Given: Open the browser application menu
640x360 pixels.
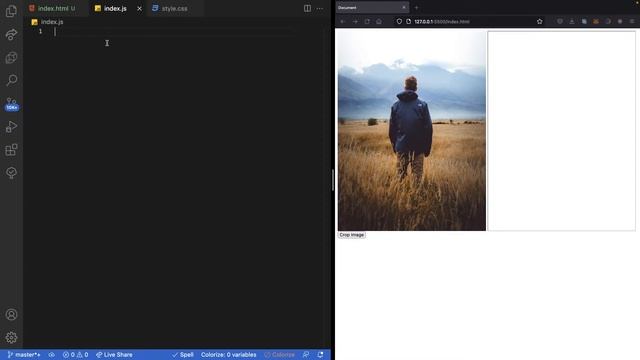Looking at the screenshot, I should point(632,21).
